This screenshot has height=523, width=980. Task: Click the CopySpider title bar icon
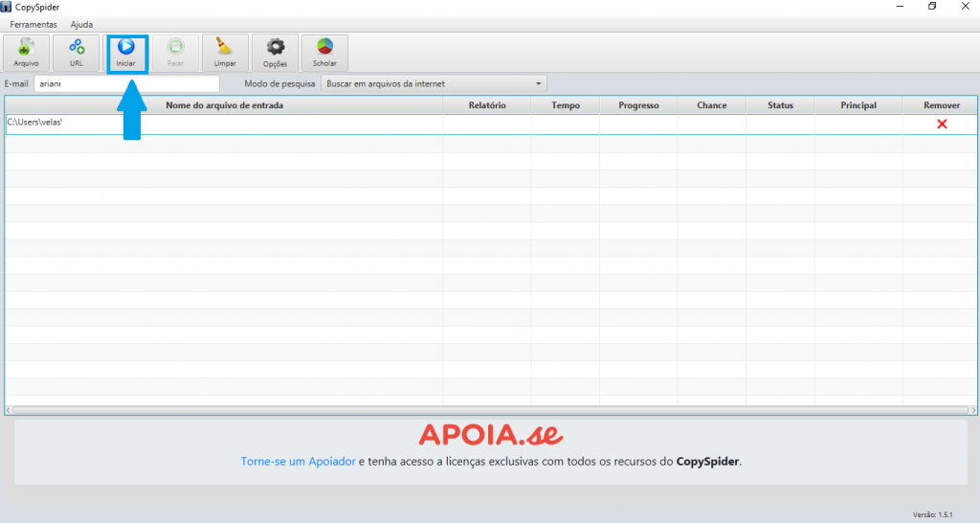[6, 7]
